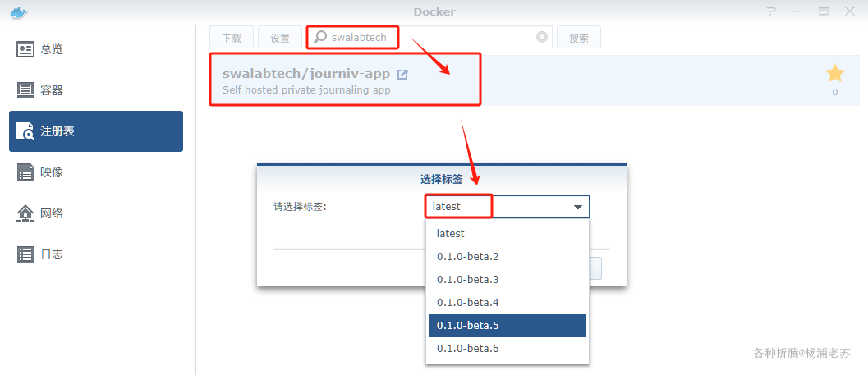This screenshot has height=375, width=868.
Task: Click the Docker whale logo
Action: (19, 12)
